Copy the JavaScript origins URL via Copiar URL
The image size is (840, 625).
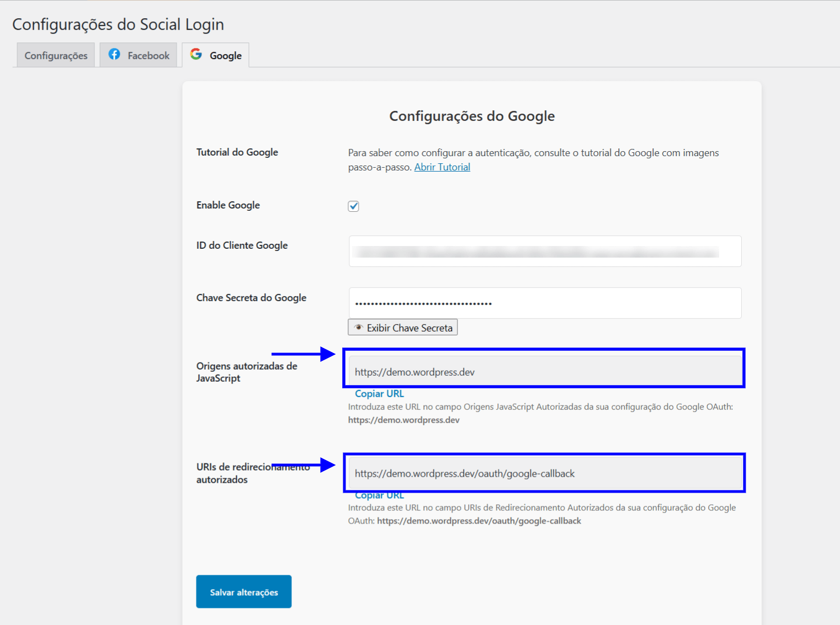pos(379,394)
